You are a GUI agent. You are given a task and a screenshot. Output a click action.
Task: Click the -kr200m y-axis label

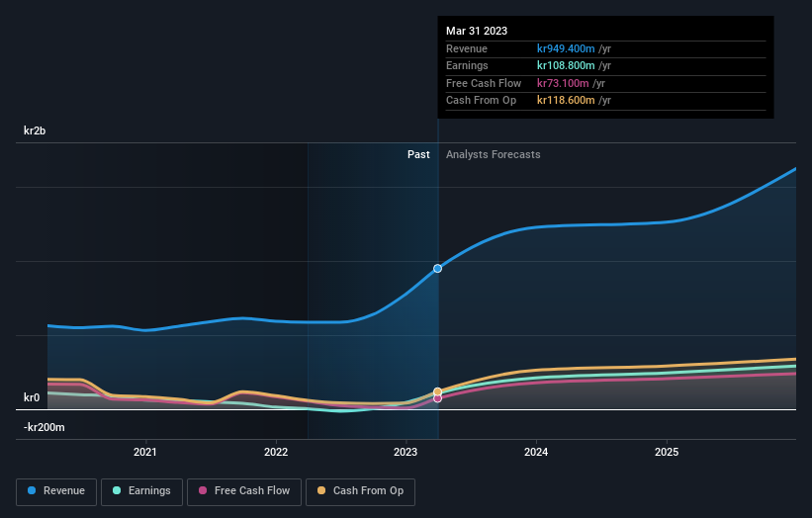point(45,427)
